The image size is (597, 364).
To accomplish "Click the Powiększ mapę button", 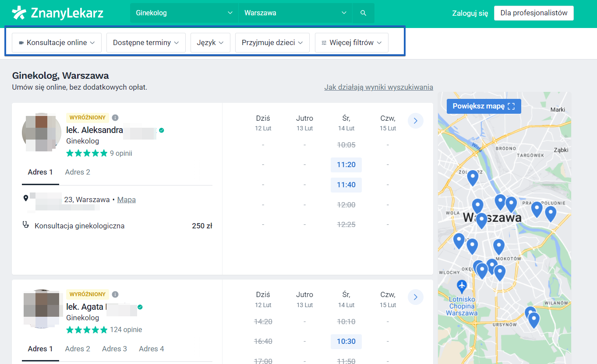I will pyautogui.click(x=484, y=106).
